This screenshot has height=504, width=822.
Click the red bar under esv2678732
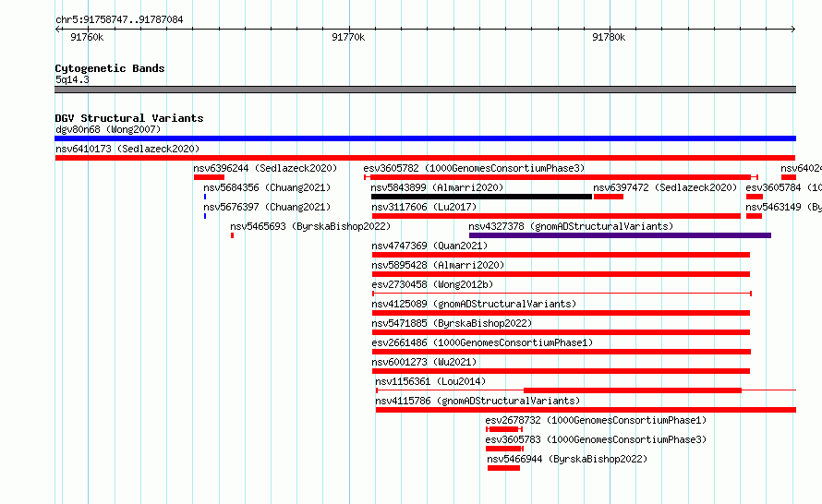point(504,429)
